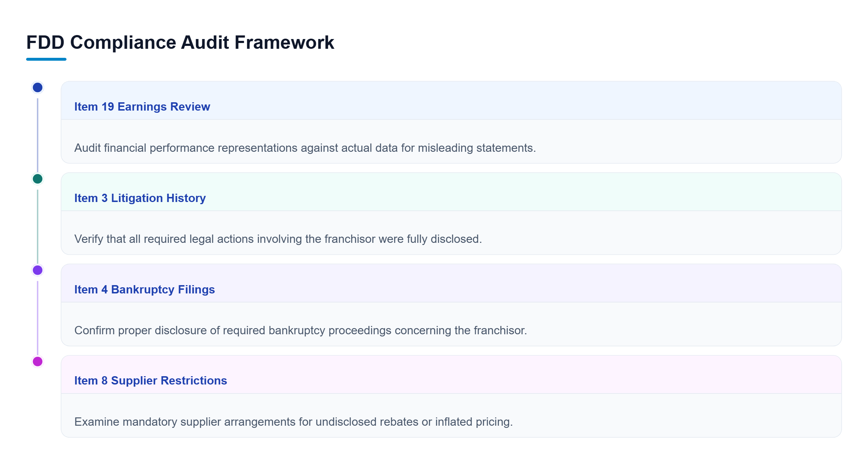Screen dimensions: 868x464
Task: Click the verify legal actions disclosed text
Action: [278, 239]
